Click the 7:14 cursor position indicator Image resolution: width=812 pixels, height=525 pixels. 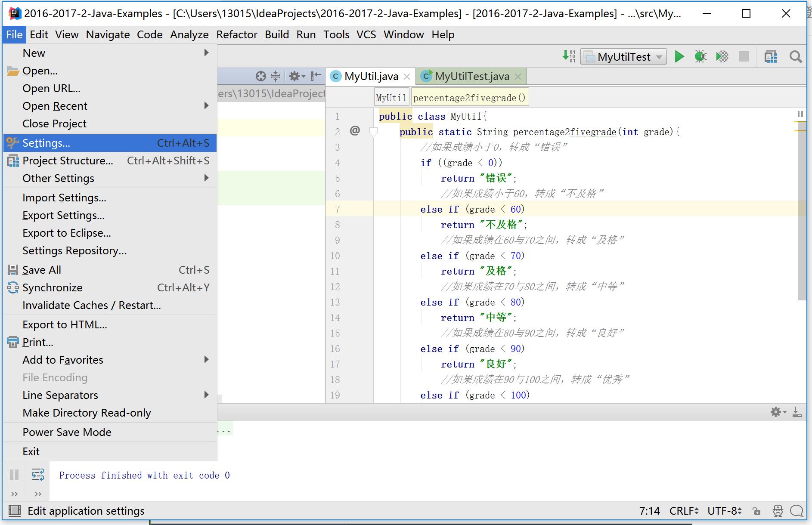pos(649,511)
